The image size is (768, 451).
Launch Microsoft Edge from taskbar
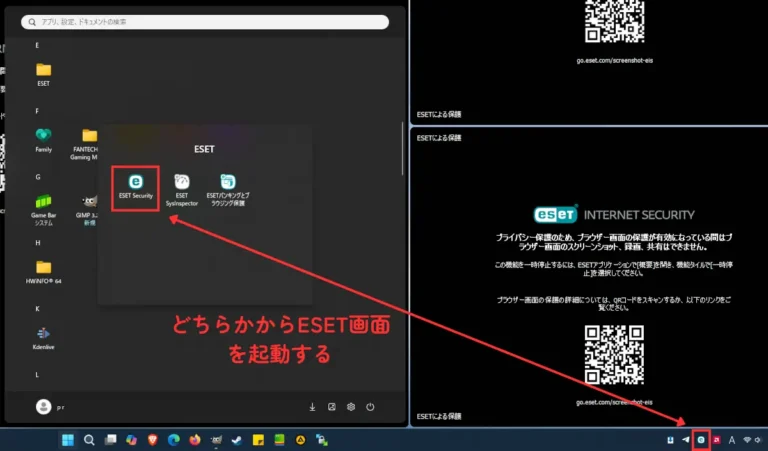pyautogui.click(x=173, y=440)
